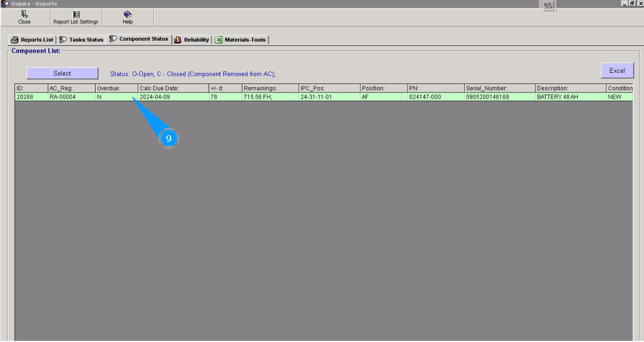644x342 pixels.
Task: Sort by the ID column header
Action: (x=32, y=89)
